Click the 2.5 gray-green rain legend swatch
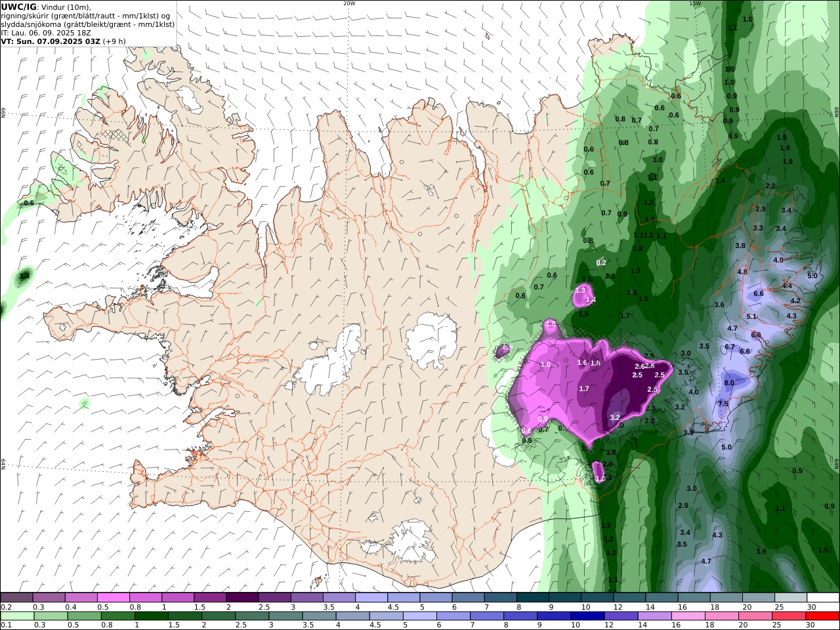Screen dimensions: 840x630 252,616
